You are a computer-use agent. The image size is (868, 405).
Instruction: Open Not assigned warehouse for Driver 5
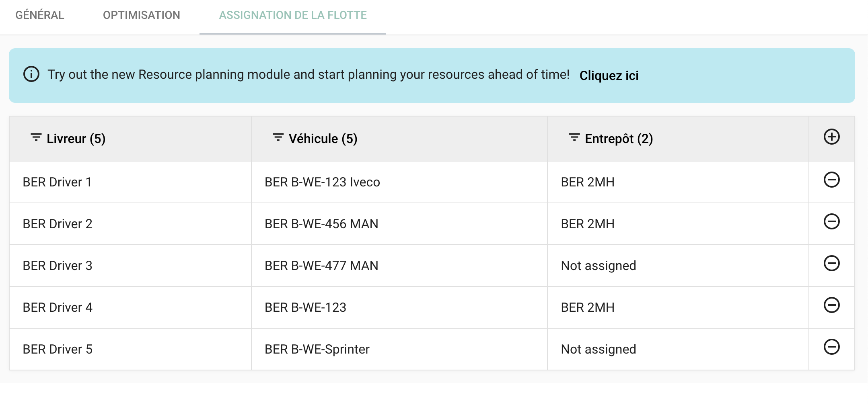678,349
